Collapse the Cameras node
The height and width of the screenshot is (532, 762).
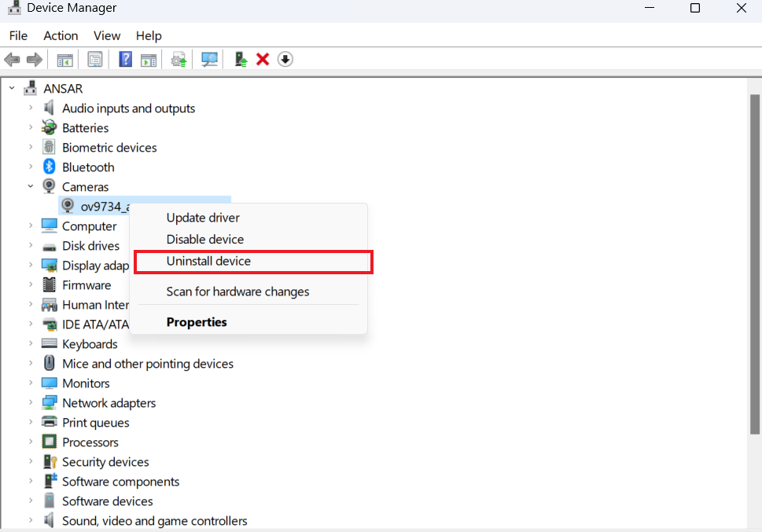click(31, 186)
